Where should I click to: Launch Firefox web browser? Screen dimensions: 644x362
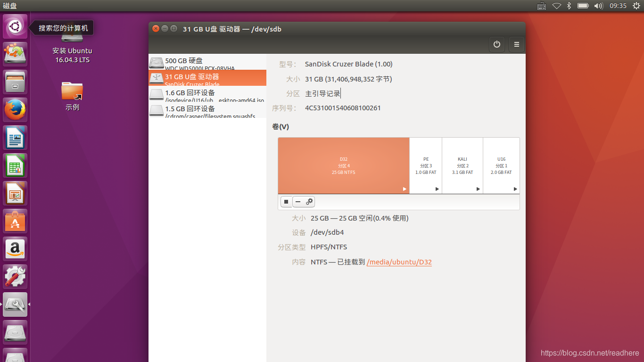pyautogui.click(x=16, y=110)
